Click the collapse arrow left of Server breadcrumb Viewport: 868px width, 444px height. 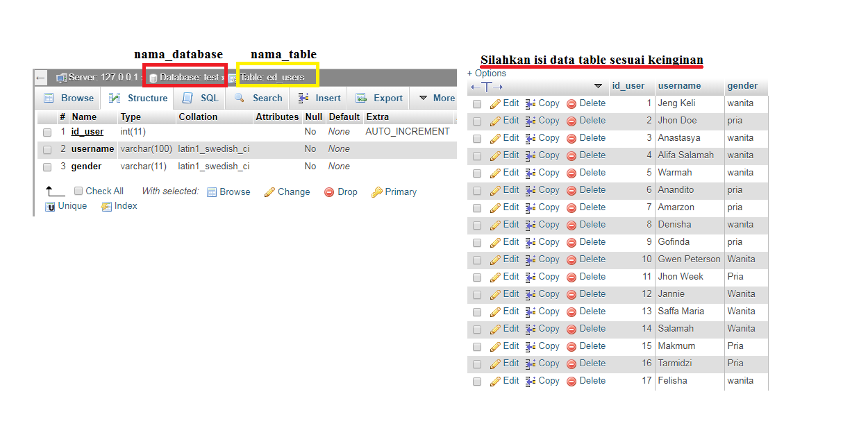point(41,77)
